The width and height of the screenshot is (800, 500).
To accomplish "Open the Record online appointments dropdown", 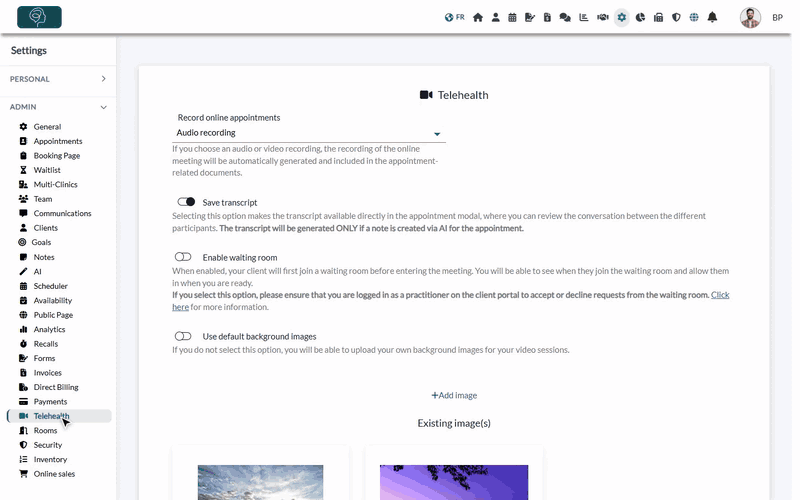I will (x=309, y=133).
